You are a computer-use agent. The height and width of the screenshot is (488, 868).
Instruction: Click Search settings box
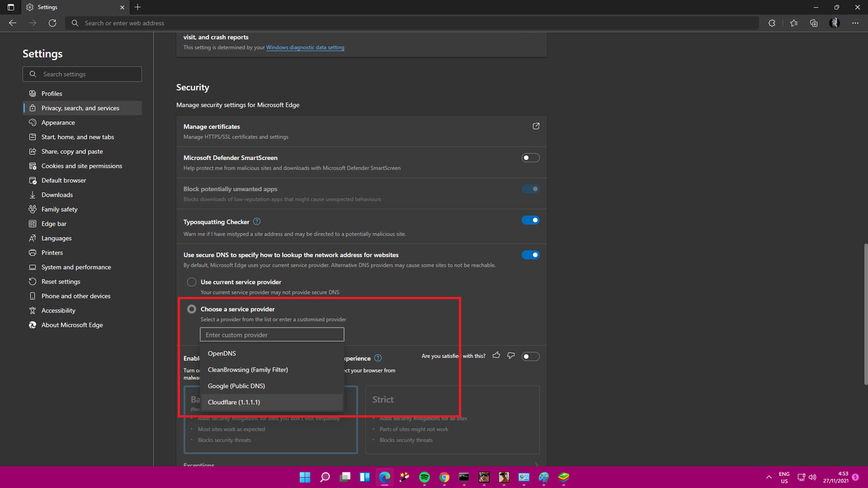click(x=82, y=74)
